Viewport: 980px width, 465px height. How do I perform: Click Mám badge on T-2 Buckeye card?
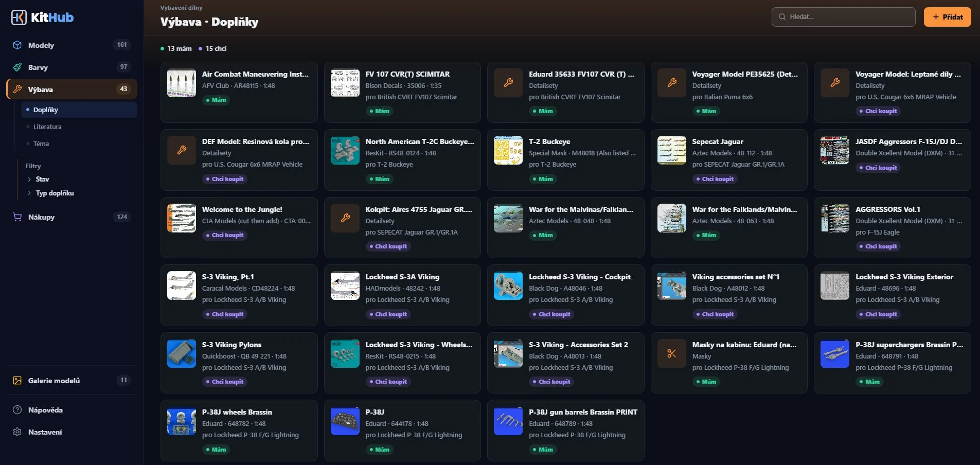pos(542,179)
